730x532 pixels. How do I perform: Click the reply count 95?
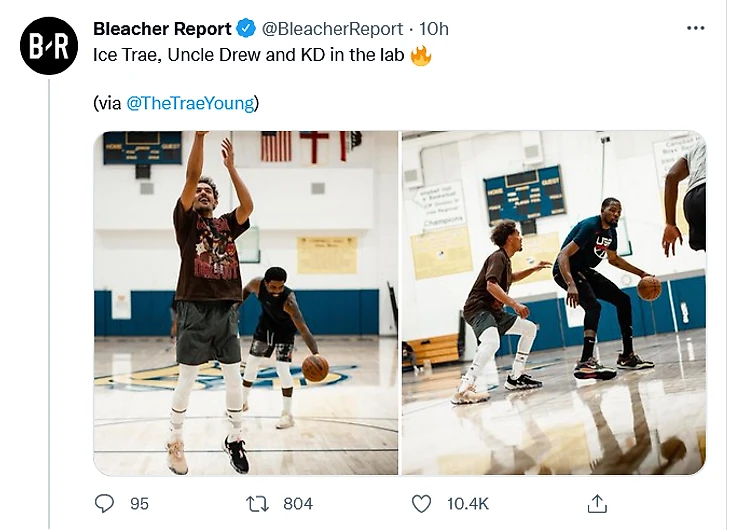point(139,503)
